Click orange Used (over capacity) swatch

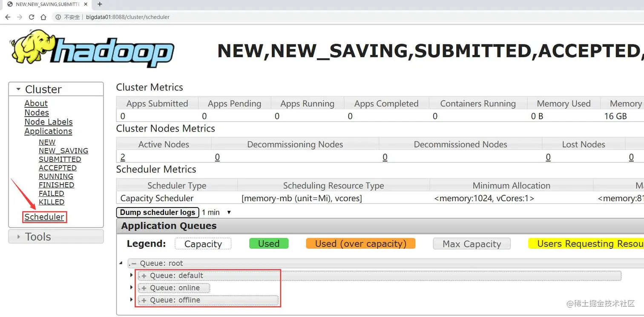point(360,244)
